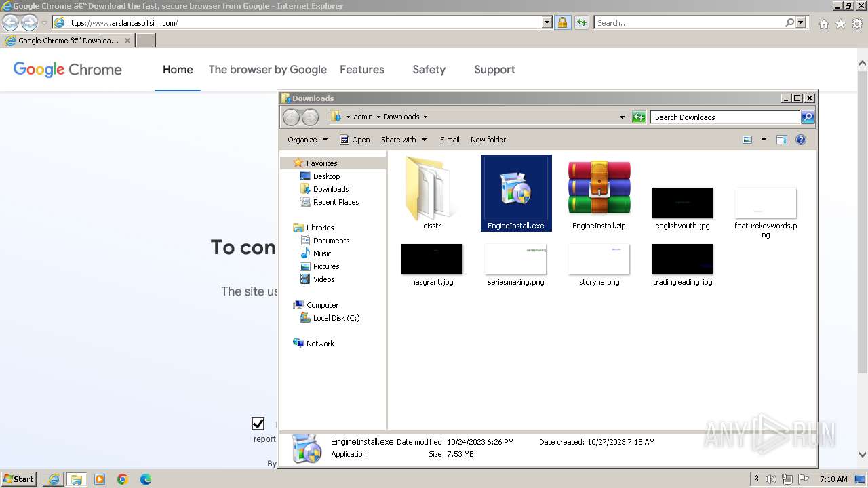The width and height of the screenshot is (868, 488).
Task: Open the Support tab
Action: [x=494, y=69]
